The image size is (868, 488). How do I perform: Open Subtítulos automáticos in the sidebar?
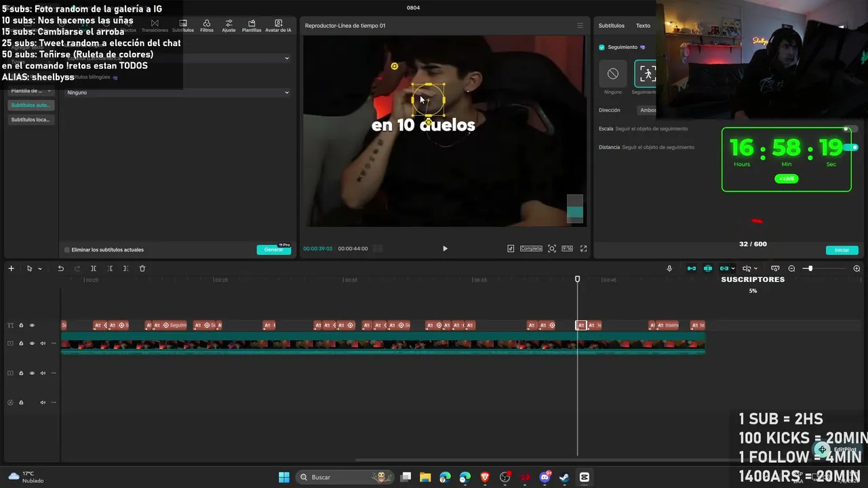(x=31, y=105)
